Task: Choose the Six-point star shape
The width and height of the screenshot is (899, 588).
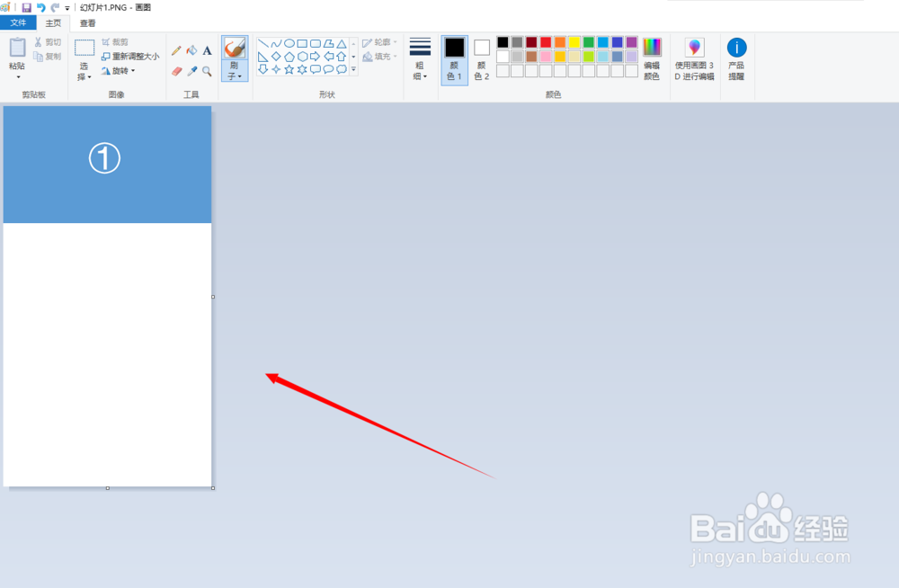Action: (302, 69)
